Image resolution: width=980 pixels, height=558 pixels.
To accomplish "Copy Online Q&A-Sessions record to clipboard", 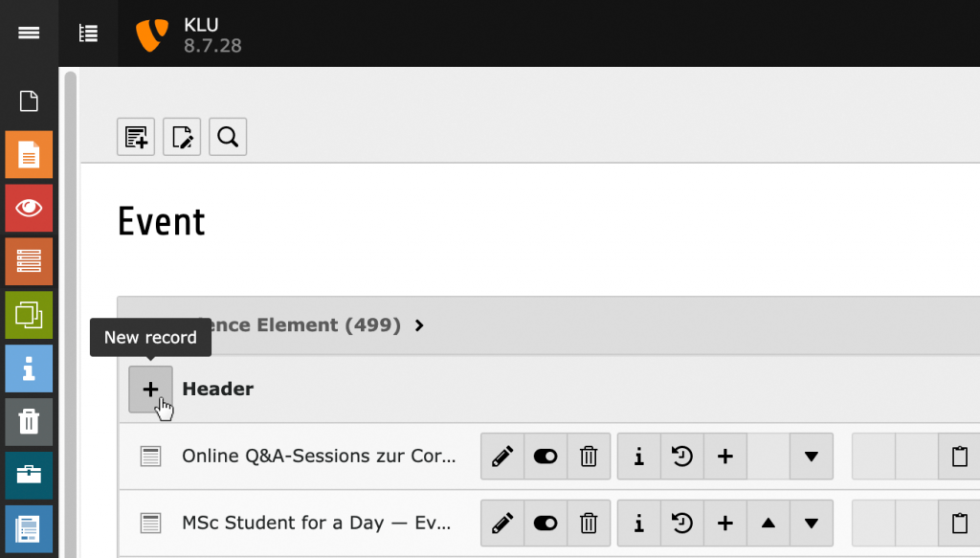I will [960, 457].
